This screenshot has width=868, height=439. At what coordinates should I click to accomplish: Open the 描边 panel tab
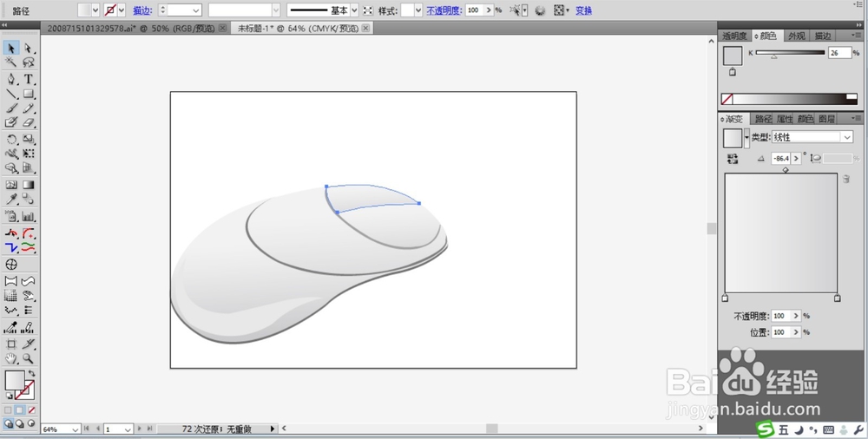click(x=823, y=36)
